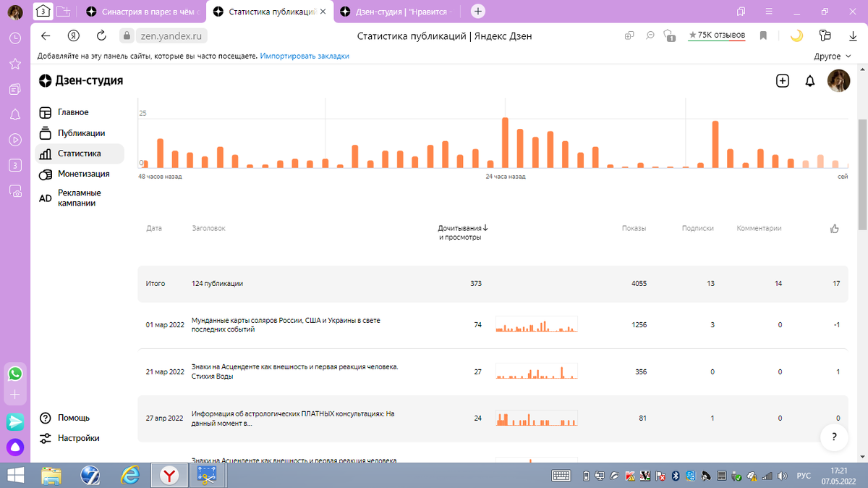Image resolution: width=868 pixels, height=488 pixels.
Task: Open File Explorer from taskbar
Action: tap(51, 475)
